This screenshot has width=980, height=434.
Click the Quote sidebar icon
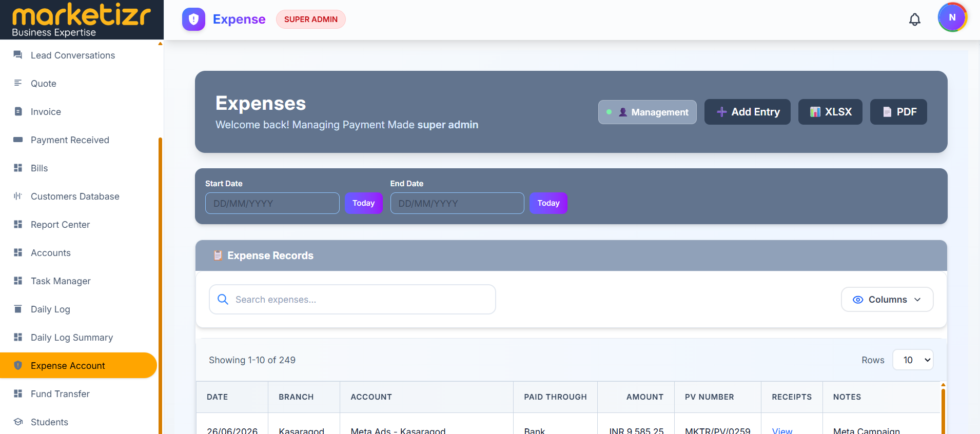[x=18, y=83]
